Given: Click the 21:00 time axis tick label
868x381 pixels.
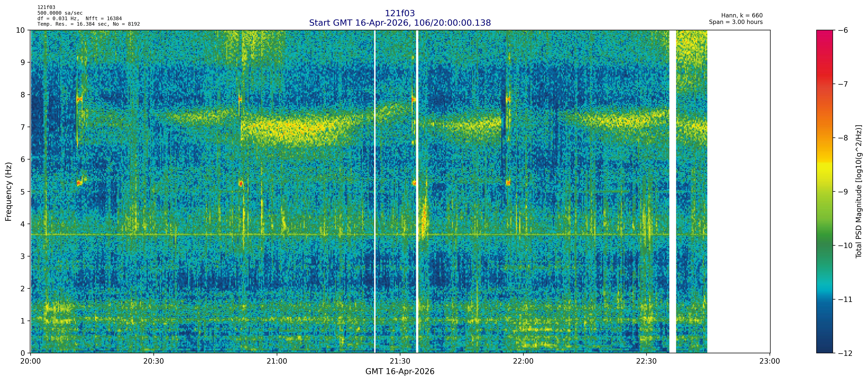Looking at the screenshot, I should 277,362.
